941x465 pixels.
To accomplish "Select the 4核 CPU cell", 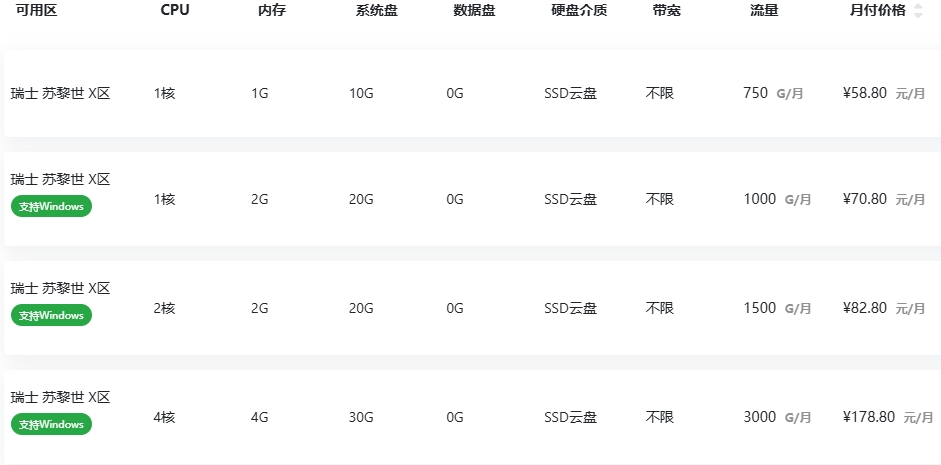I will coord(164,417).
